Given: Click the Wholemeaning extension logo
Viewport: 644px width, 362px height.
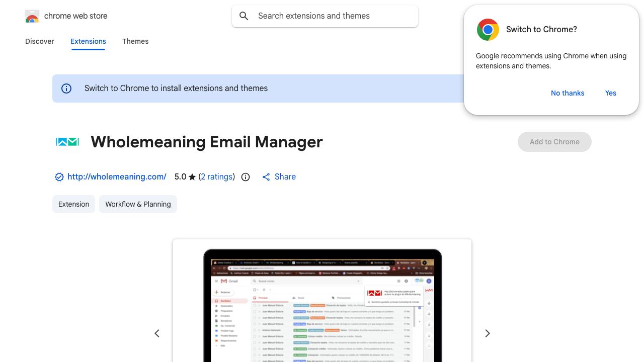Looking at the screenshot, I should [x=67, y=142].
